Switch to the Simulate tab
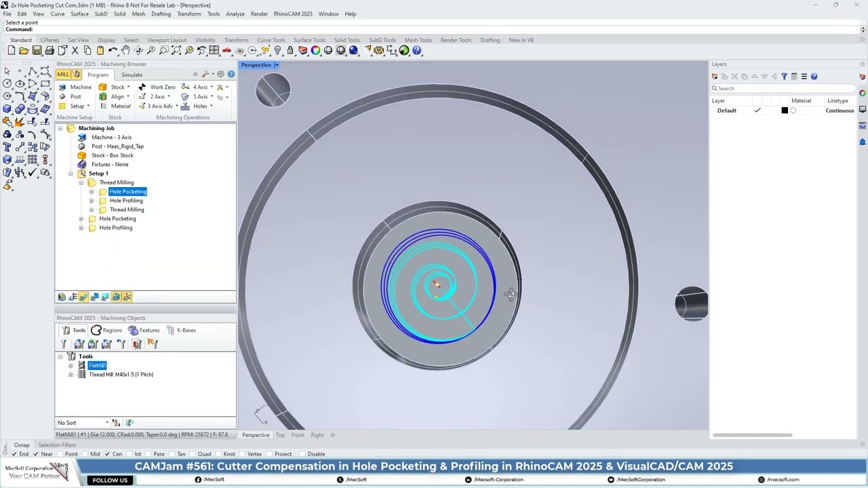 click(x=132, y=75)
